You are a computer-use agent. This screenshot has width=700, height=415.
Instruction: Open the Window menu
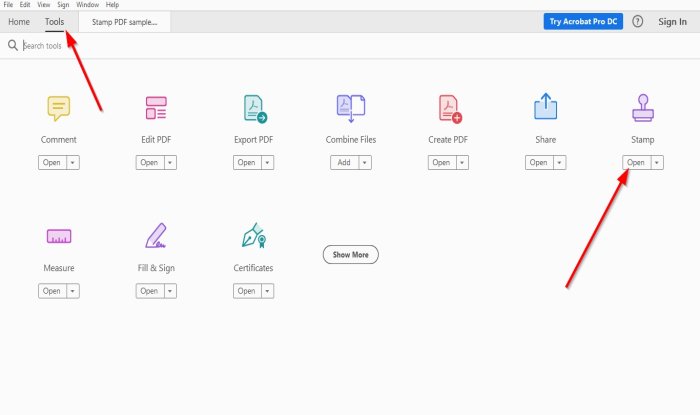[x=88, y=5]
